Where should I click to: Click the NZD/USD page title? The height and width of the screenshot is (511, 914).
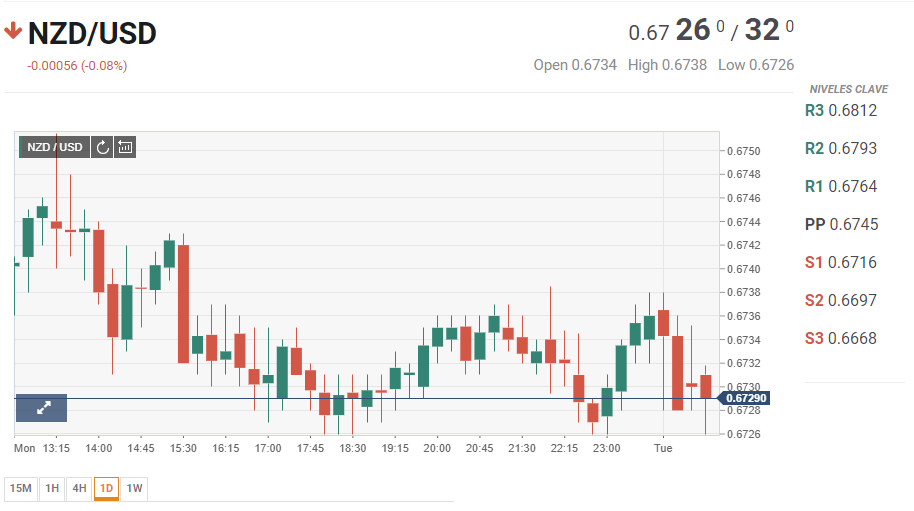point(92,34)
